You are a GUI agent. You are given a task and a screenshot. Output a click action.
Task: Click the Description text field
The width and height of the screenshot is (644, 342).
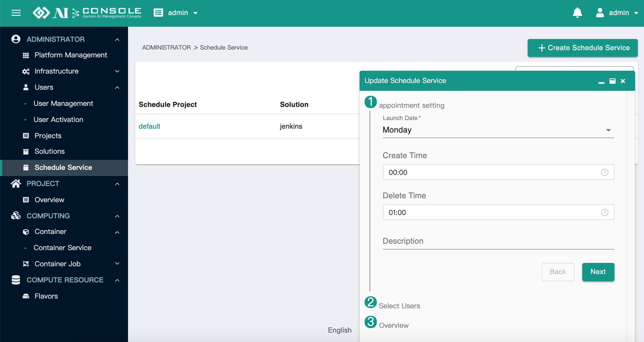coord(498,241)
